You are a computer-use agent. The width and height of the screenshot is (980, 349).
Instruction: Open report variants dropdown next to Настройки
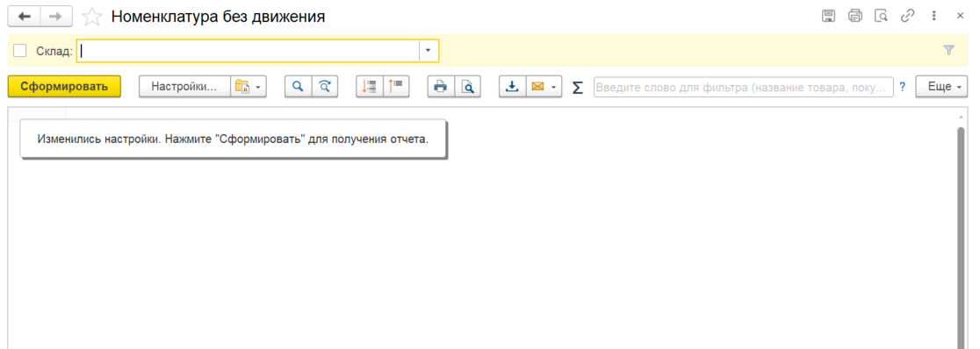249,87
